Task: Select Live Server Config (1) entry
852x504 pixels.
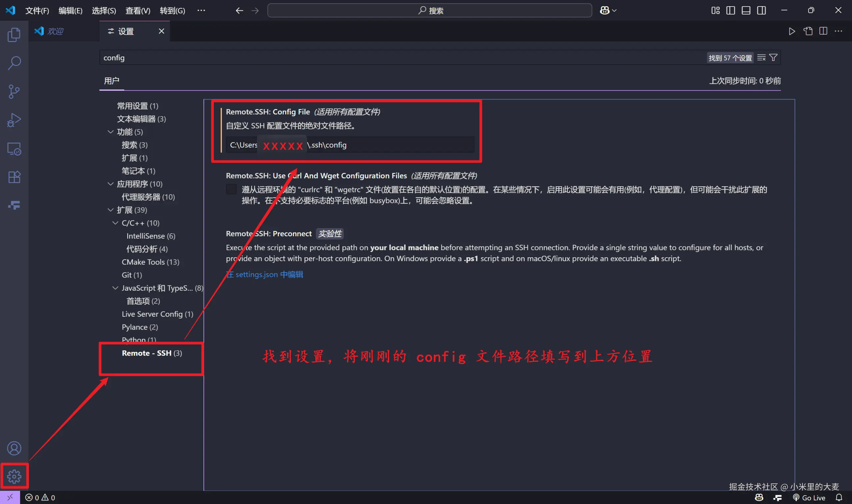Action: click(x=158, y=314)
